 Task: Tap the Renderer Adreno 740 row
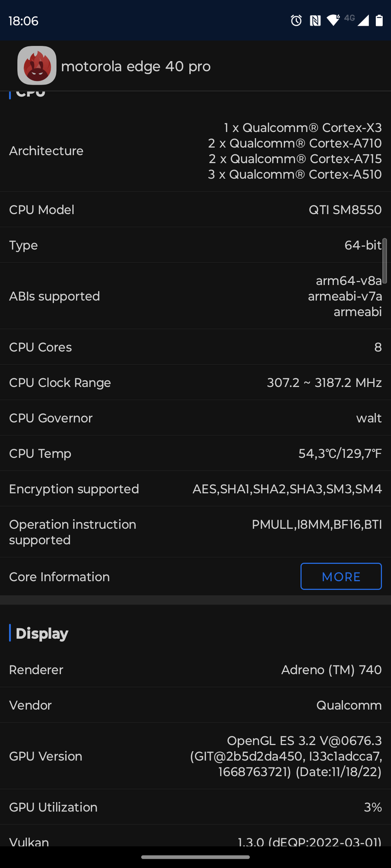point(195,669)
